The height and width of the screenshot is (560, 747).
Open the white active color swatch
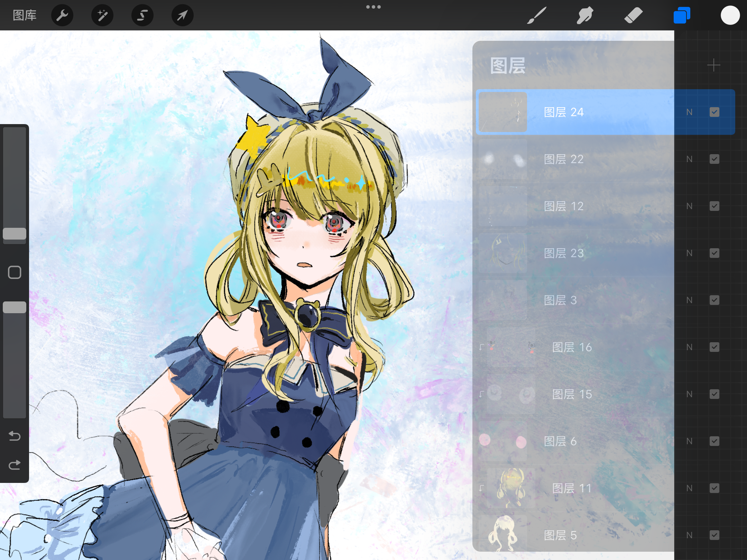pos(730,15)
